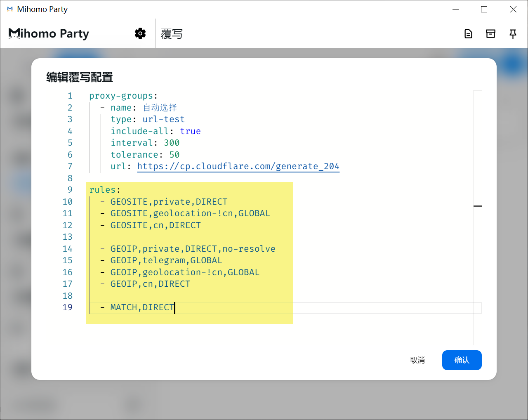This screenshot has width=528, height=420.
Task: Click the 自动选择 name value
Action: (160, 108)
